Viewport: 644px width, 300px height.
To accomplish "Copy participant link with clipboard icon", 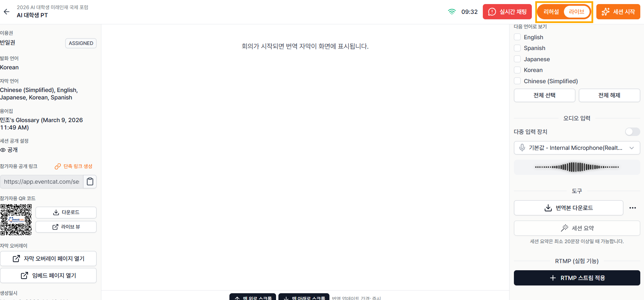I will [x=90, y=182].
